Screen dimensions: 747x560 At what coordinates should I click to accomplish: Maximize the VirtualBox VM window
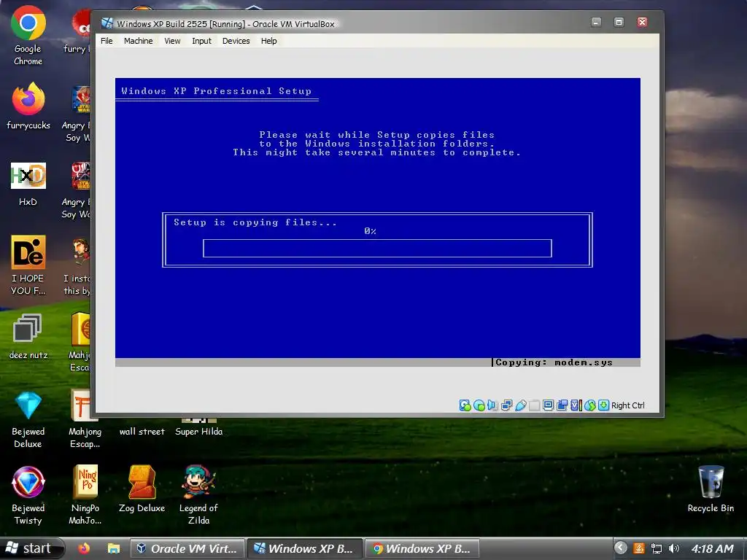pos(619,22)
